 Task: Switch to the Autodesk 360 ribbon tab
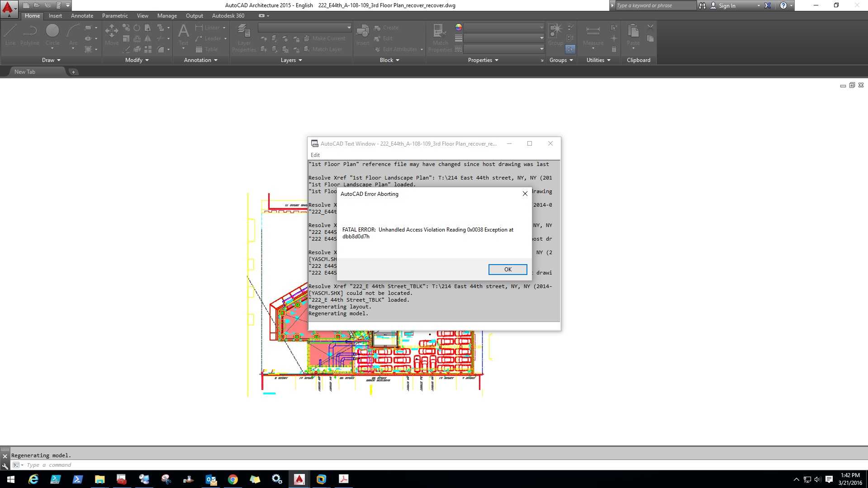[228, 16]
